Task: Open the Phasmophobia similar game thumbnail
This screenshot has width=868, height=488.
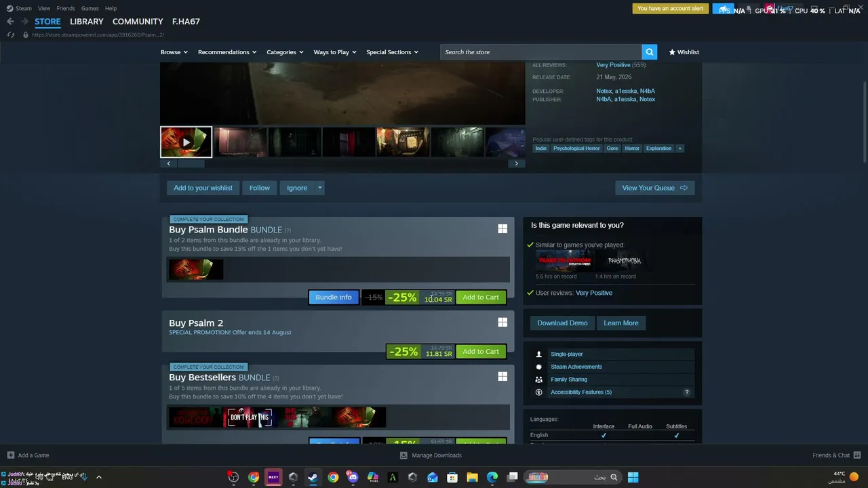Action: tap(625, 261)
